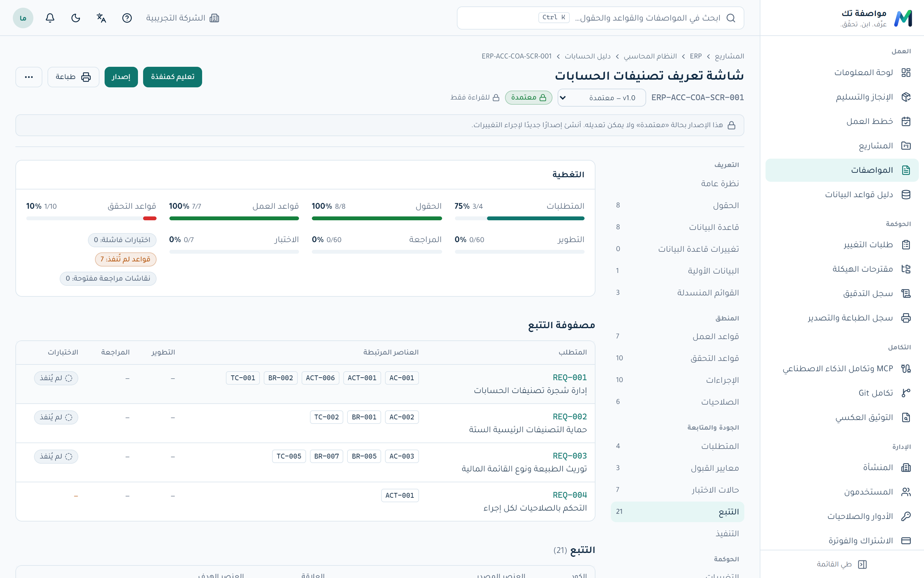Open 'الإنجاز والتسليم' sidebar item

(842, 97)
